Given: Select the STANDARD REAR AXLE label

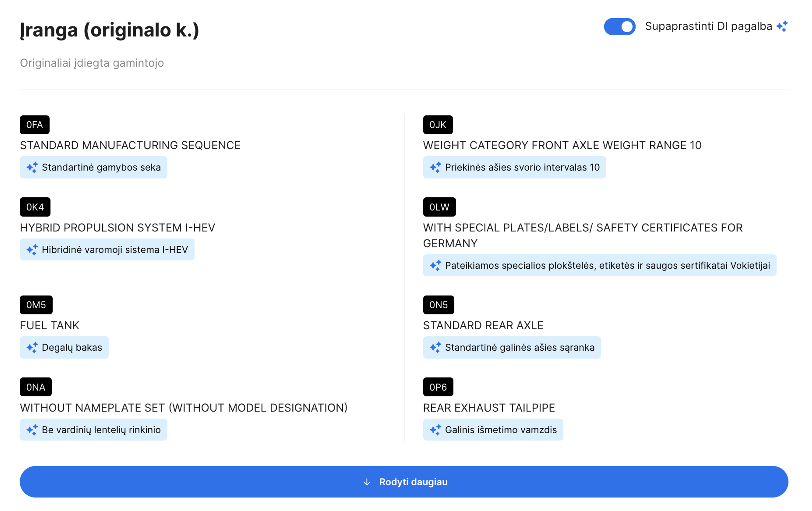Looking at the screenshot, I should 483,326.
